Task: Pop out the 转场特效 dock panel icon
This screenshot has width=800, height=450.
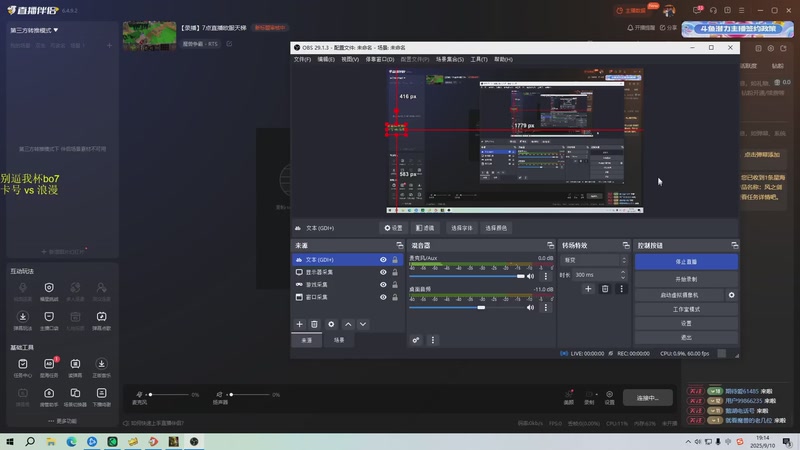Action: [x=626, y=245]
